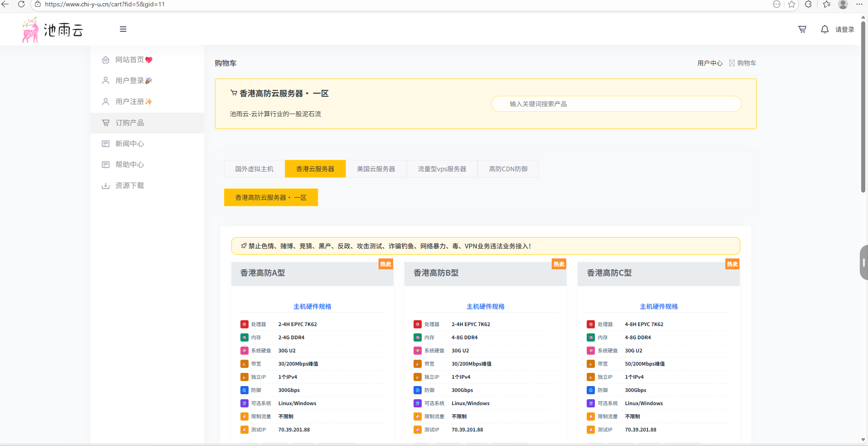Select the 高防CDN防御 tab
868x446 pixels.
[508, 169]
